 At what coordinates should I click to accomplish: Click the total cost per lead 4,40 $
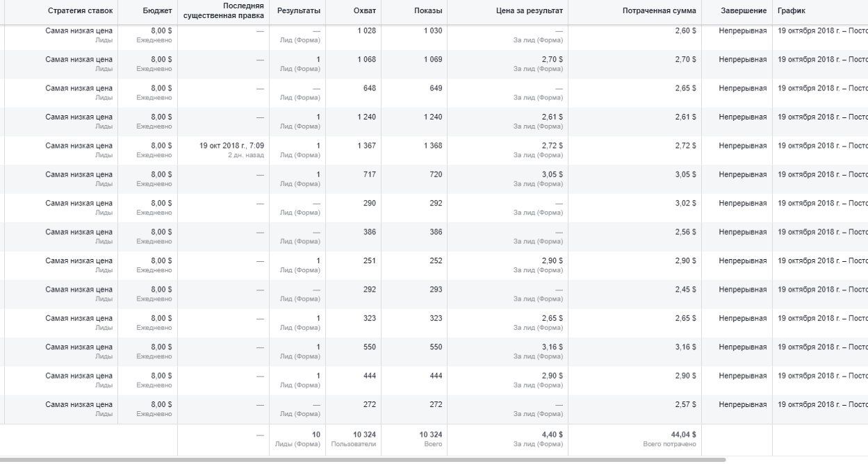(552, 435)
